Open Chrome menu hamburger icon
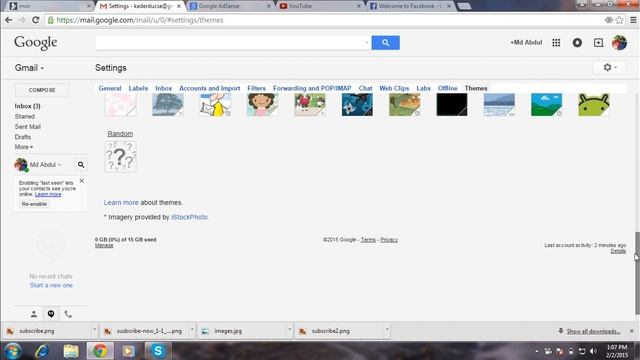The width and height of the screenshot is (640, 360). coord(633,20)
